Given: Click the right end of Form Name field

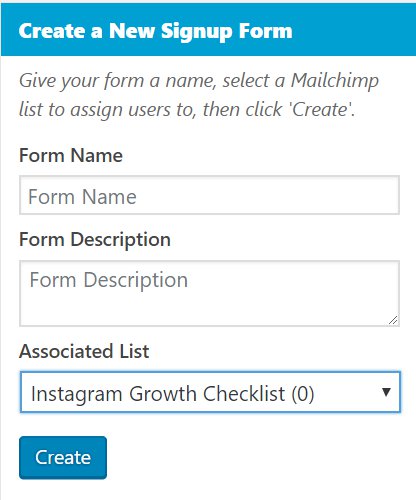Looking at the screenshot, I should tap(383, 195).
